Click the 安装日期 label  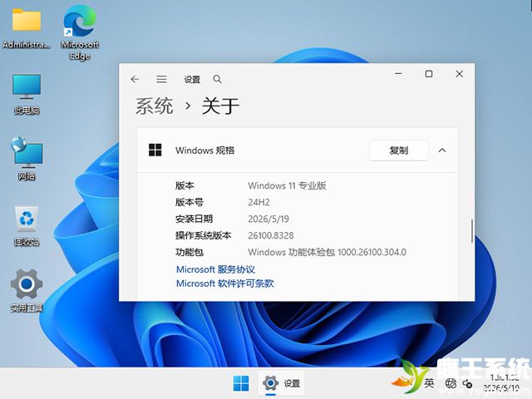point(194,219)
